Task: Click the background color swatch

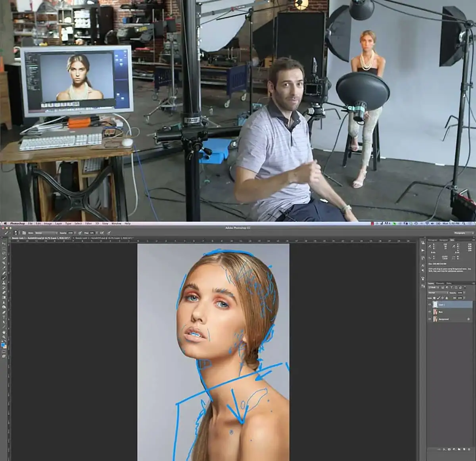Action: (x=6, y=347)
